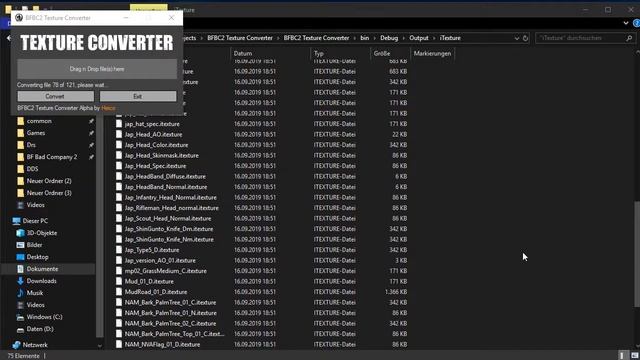The height and width of the screenshot is (360, 640).
Task: Click Exit button in Texture Converter
Action: [x=138, y=96]
